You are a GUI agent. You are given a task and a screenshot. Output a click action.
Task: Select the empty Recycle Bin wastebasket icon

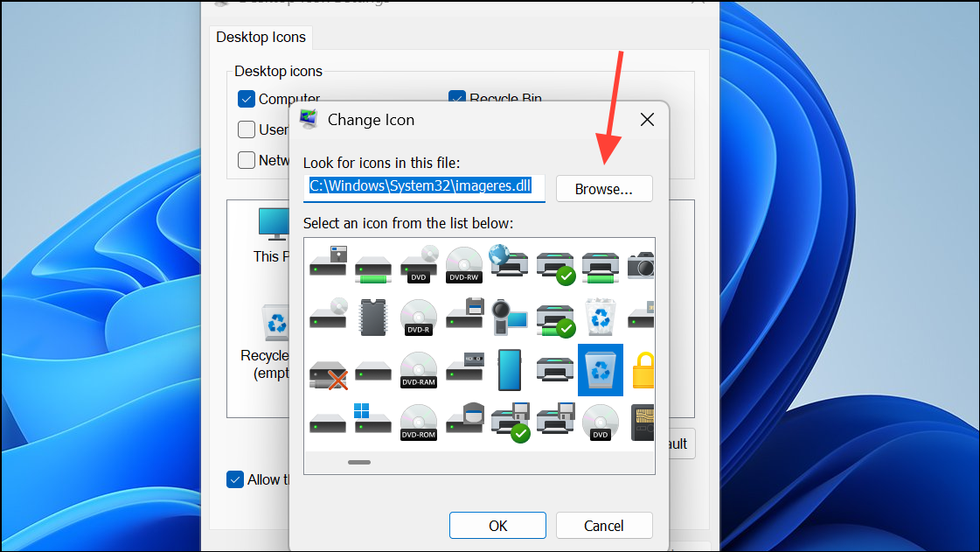pyautogui.click(x=601, y=317)
